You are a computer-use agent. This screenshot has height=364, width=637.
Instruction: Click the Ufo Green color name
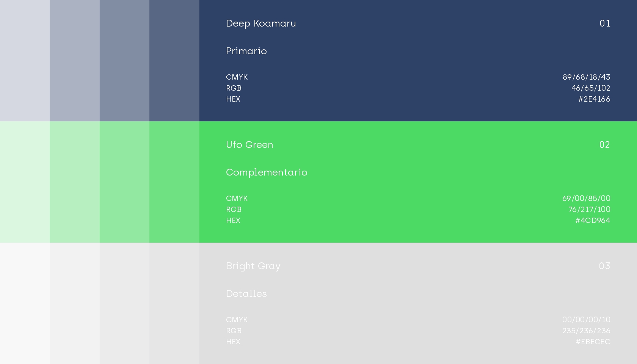click(x=249, y=145)
